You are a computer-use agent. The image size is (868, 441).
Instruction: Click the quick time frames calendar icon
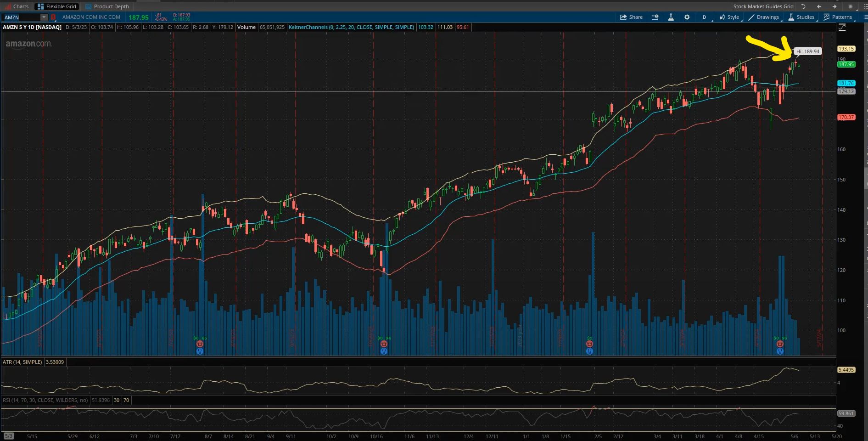point(655,17)
